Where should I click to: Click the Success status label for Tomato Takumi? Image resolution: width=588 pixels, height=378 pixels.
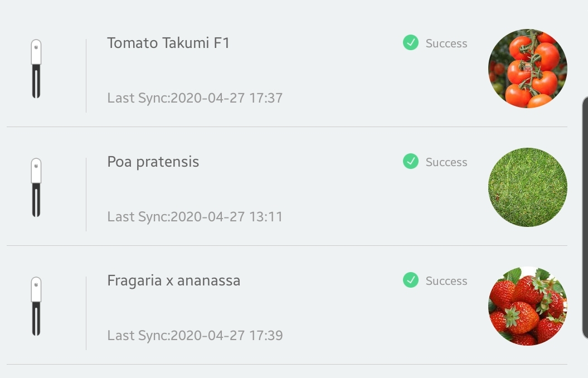point(446,43)
